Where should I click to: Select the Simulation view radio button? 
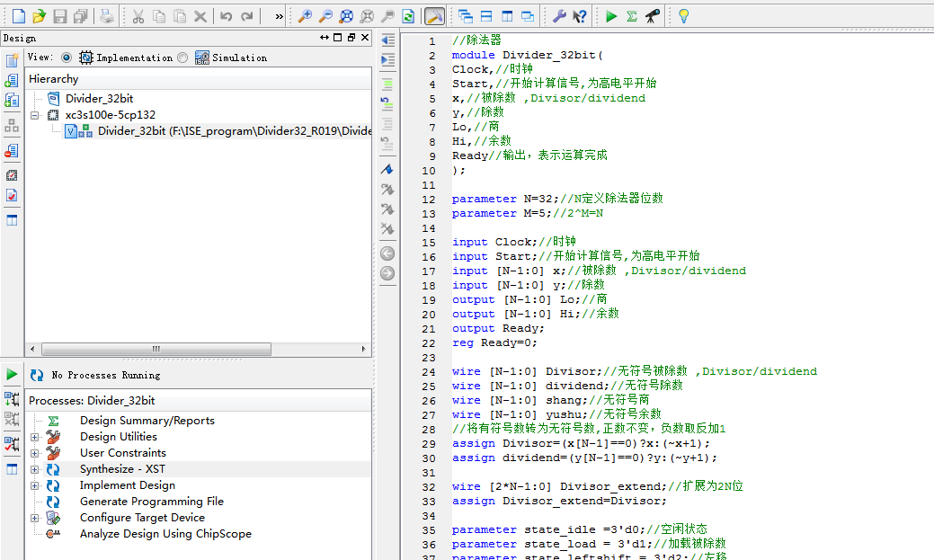tap(182, 58)
